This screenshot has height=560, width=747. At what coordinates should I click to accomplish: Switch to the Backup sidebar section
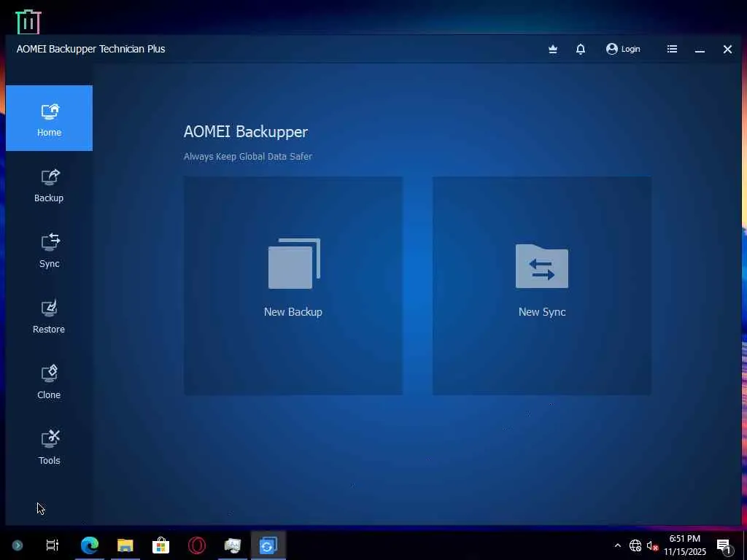(x=49, y=186)
